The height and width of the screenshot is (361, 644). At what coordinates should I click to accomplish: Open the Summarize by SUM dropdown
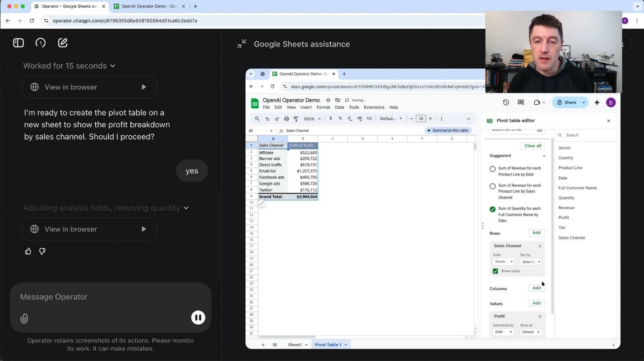503,332
